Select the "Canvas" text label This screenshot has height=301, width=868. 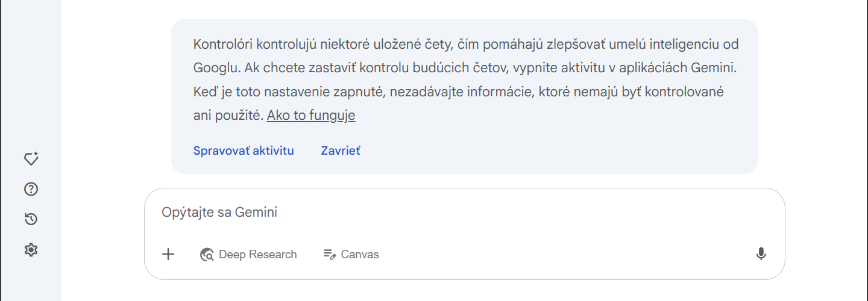coord(360,255)
